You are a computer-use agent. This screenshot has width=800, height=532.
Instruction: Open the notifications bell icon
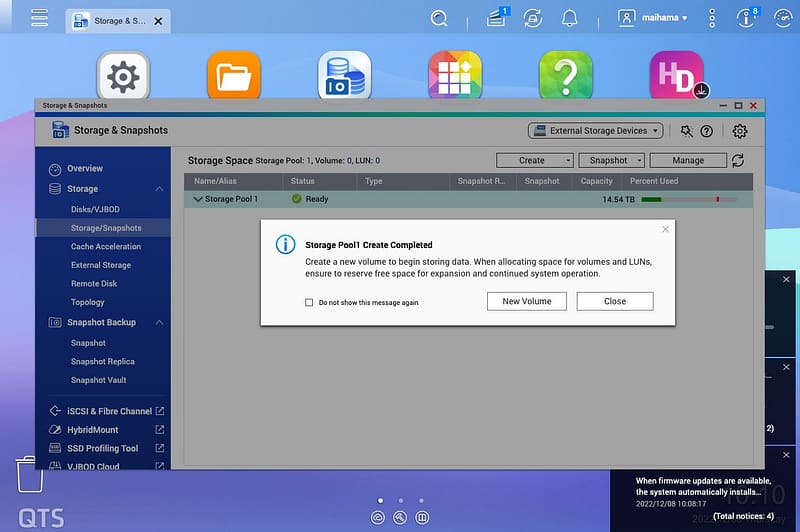[x=569, y=18]
